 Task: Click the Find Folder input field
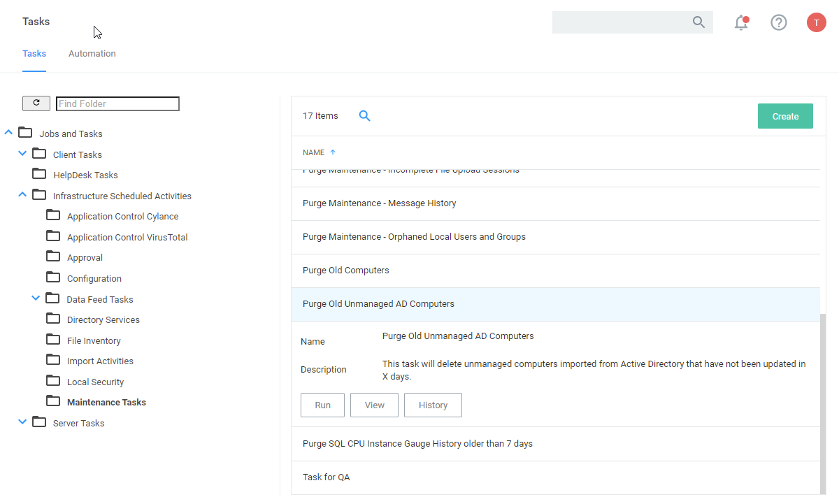point(117,103)
